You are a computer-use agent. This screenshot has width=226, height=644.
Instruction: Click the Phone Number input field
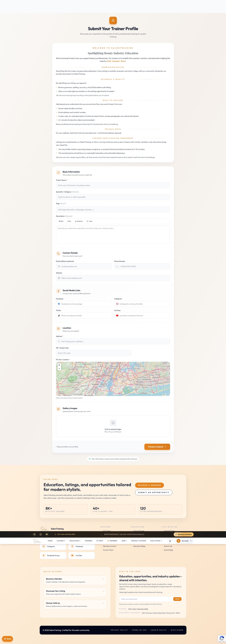click(142, 266)
